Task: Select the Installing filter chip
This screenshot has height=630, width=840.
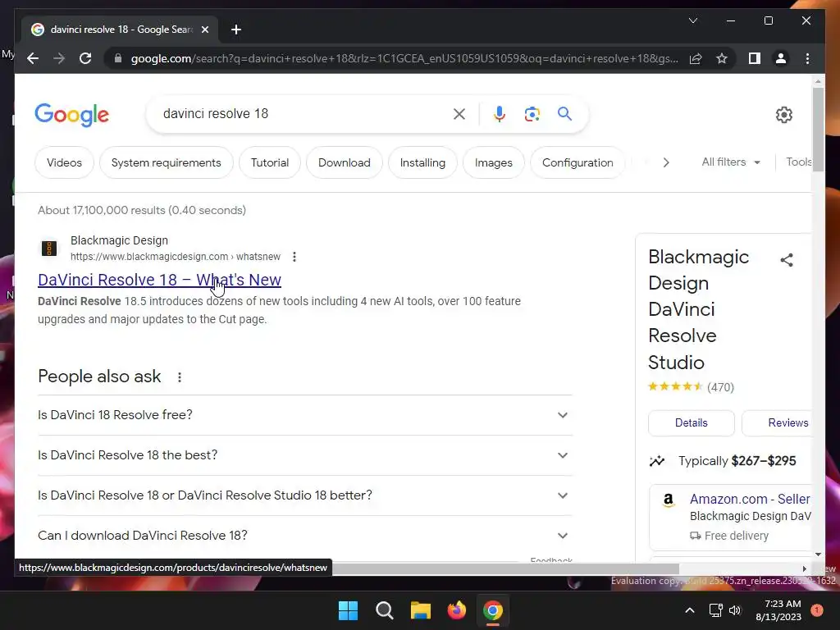Action: tap(422, 162)
